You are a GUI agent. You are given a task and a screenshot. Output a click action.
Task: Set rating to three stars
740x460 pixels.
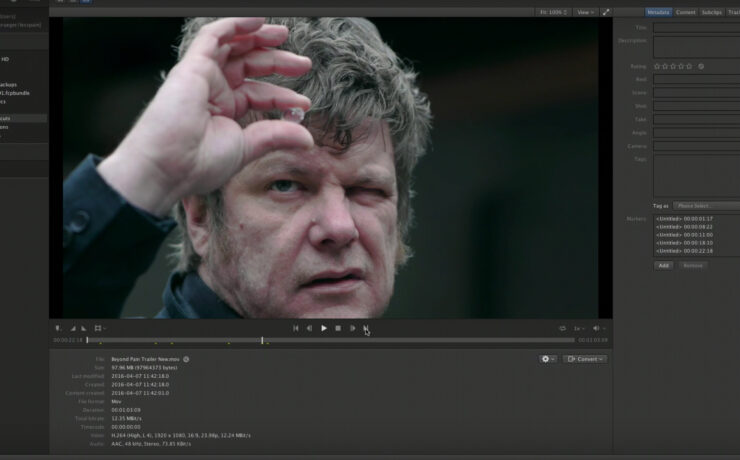click(x=673, y=67)
